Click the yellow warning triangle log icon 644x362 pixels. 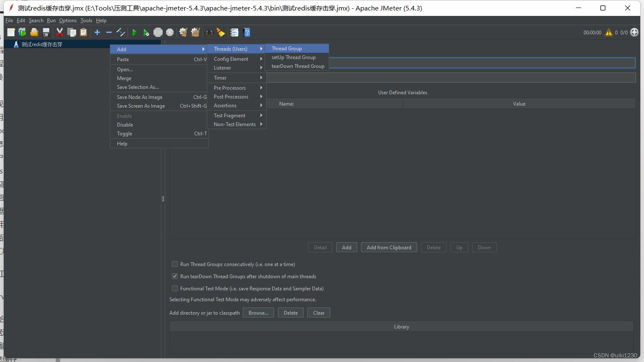coord(609,32)
